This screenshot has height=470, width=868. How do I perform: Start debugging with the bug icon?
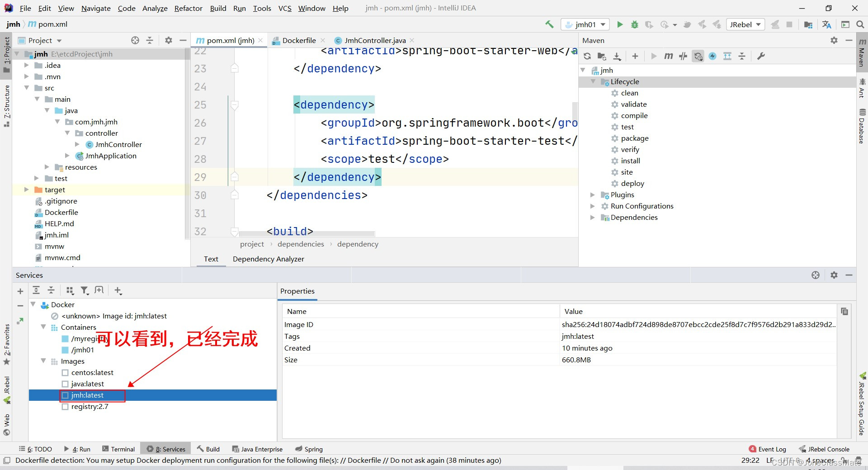coord(635,24)
